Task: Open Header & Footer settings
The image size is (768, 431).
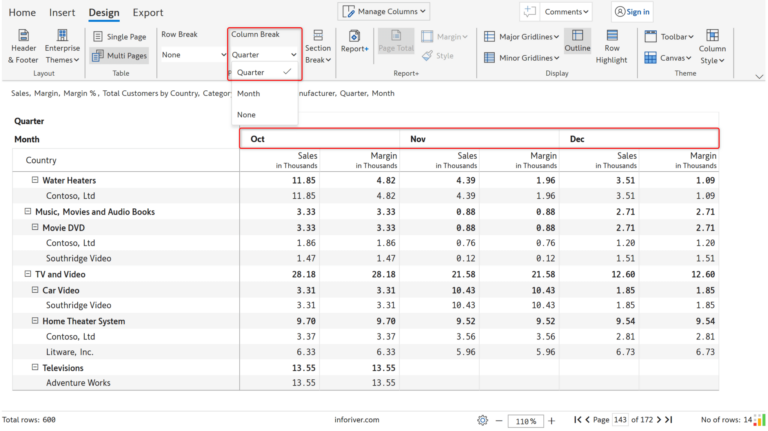Action: click(x=23, y=47)
